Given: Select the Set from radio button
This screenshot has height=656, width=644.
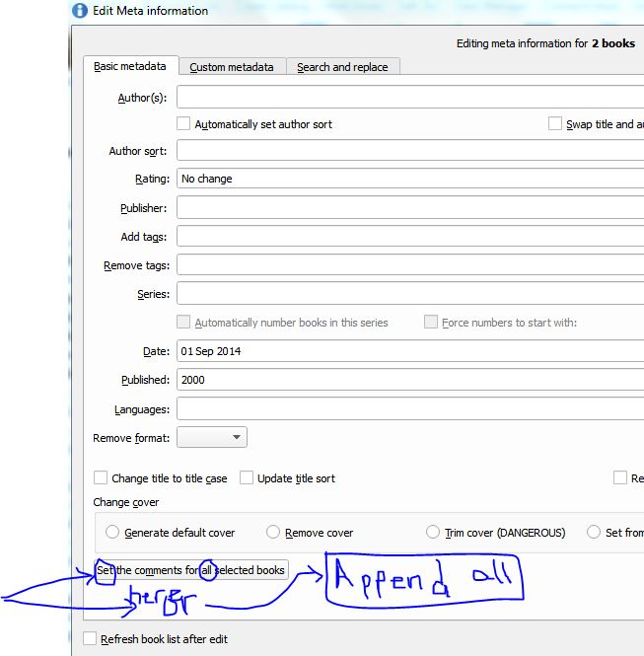Looking at the screenshot, I should (594, 532).
